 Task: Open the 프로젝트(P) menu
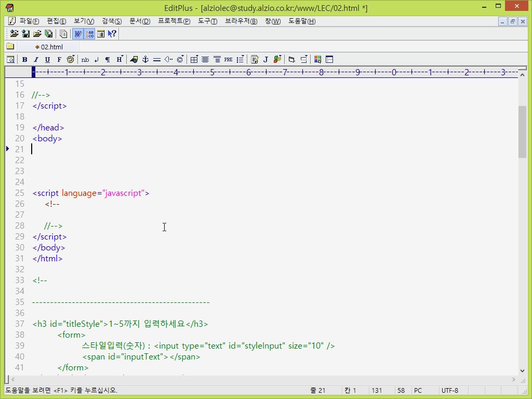coord(174,21)
